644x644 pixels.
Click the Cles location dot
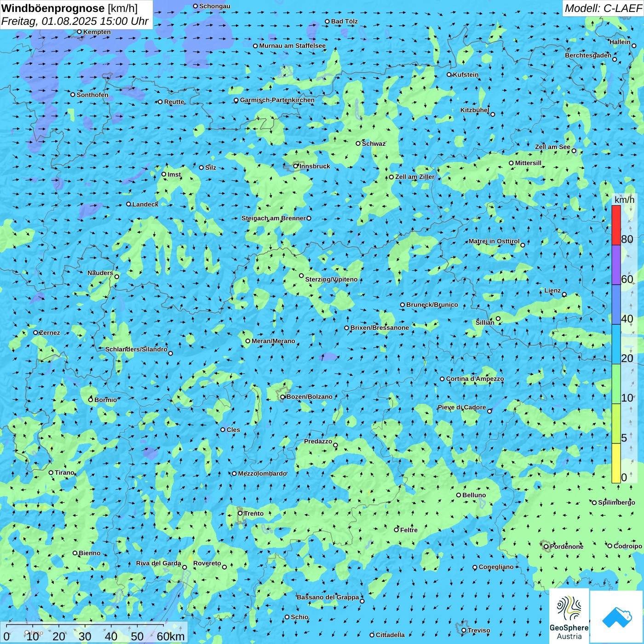[223, 430]
